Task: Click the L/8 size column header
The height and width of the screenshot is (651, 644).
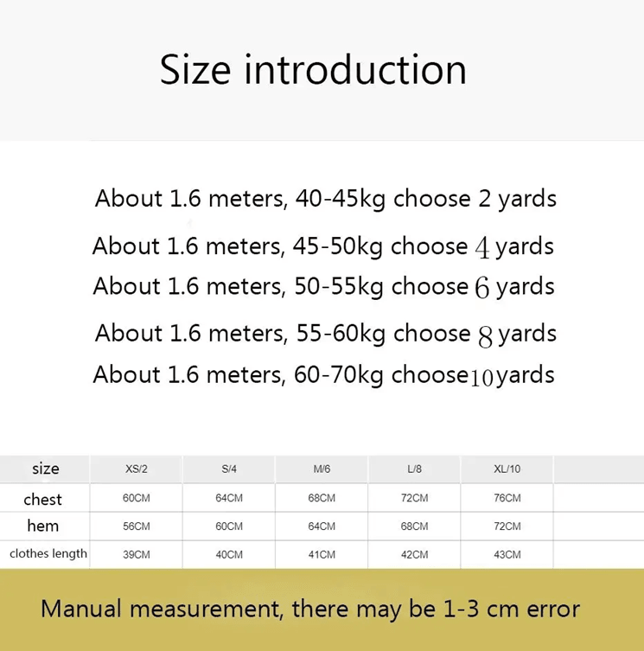Action: point(414,469)
